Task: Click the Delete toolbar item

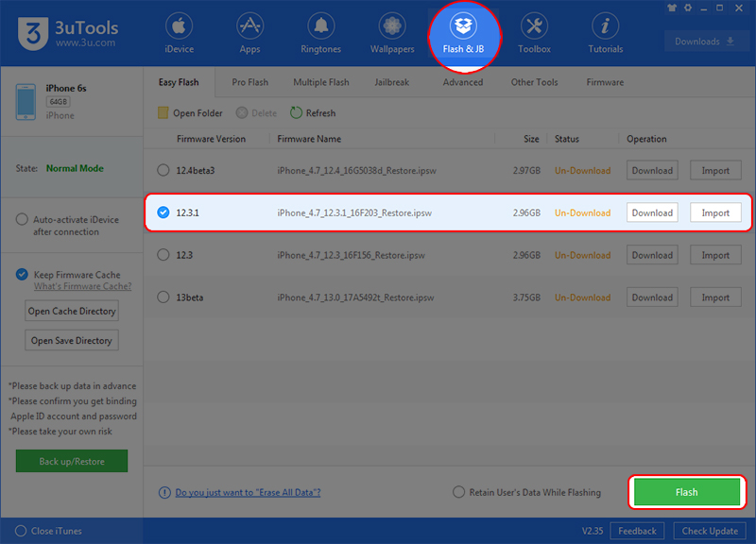Action: (x=256, y=113)
